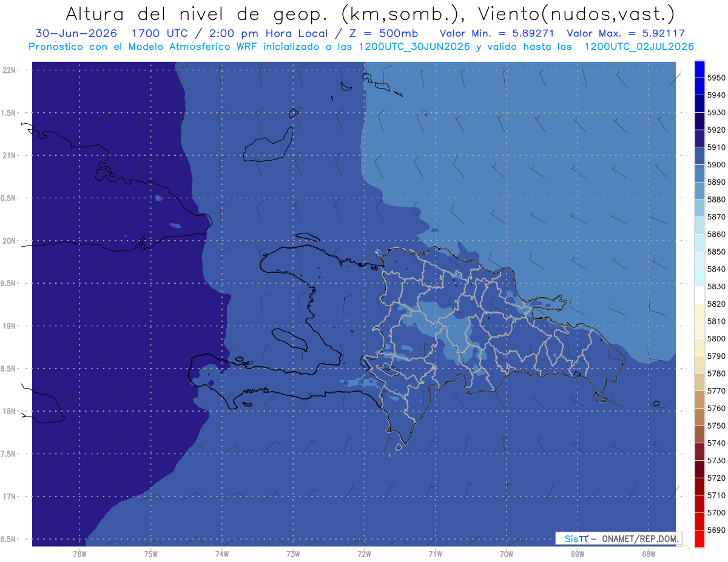This screenshot has width=728, height=562.
Task: Click the 5880 colorbar label
Action: tap(716, 200)
